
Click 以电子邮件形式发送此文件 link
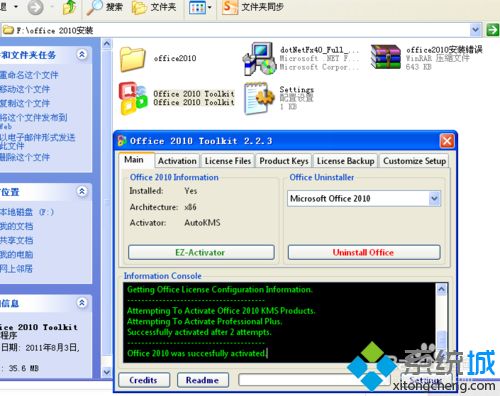[x=37, y=141]
